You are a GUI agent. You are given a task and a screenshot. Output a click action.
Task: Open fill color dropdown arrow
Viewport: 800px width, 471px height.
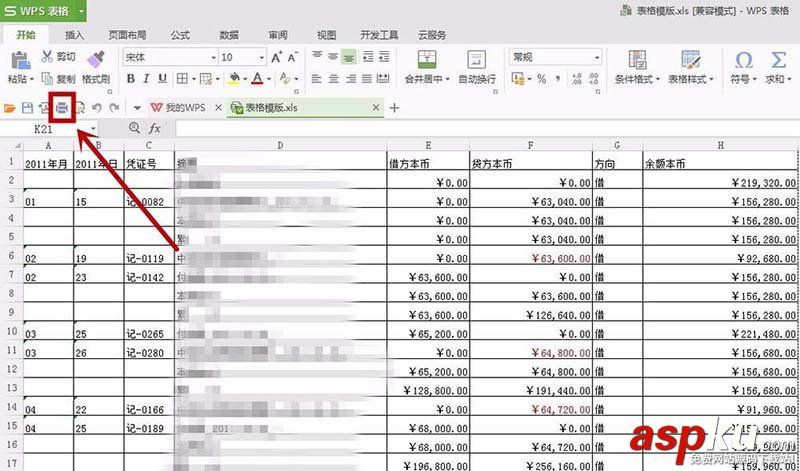245,79
